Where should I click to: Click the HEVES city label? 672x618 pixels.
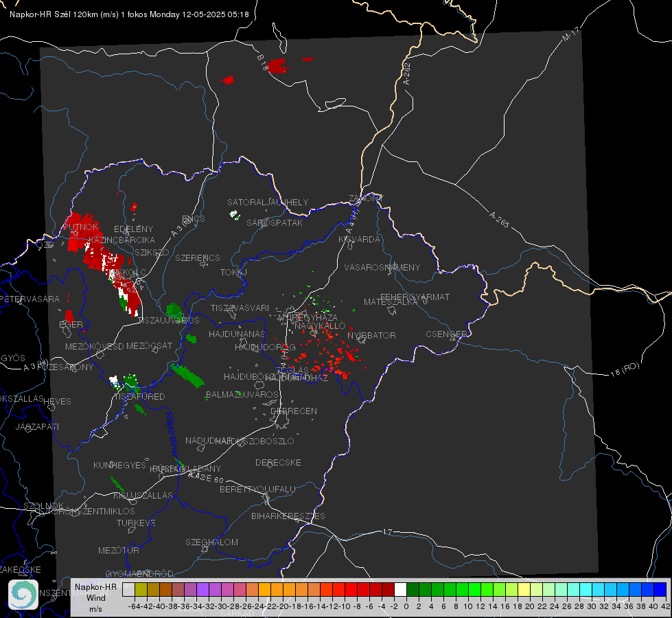point(58,402)
